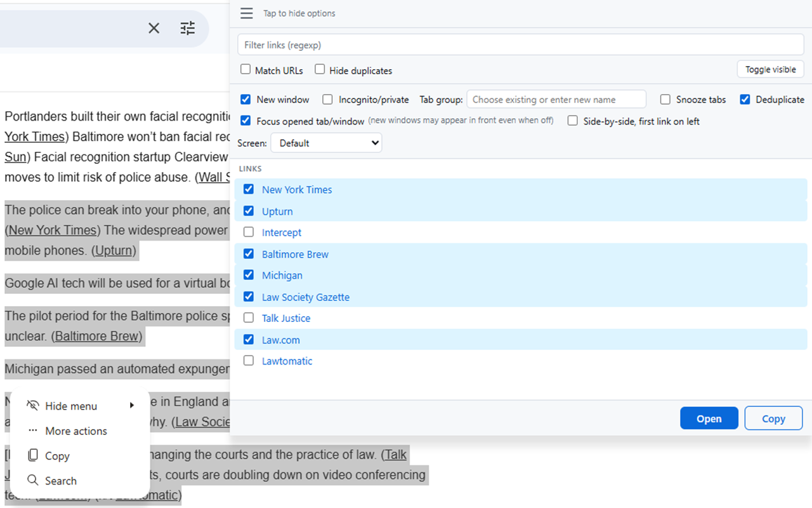
Task: Uncheck the New York Times link checkbox
Action: click(249, 189)
